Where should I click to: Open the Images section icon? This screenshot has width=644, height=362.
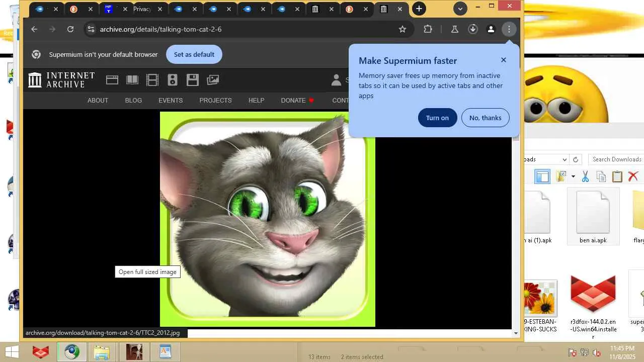pos(213,79)
